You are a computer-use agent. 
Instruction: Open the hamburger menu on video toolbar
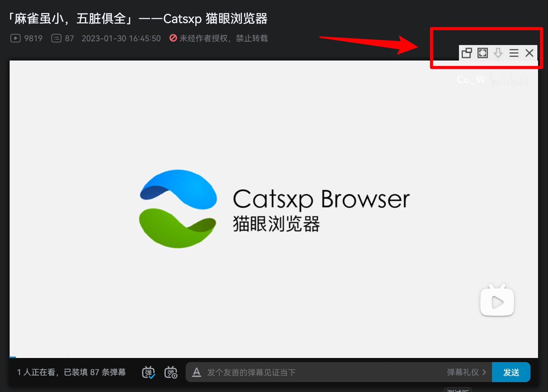pos(514,53)
